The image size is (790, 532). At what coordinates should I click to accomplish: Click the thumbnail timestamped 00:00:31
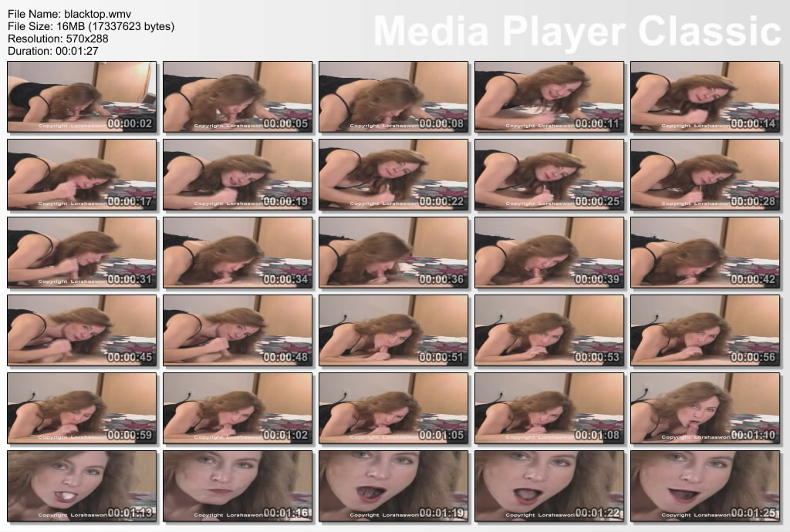(82, 253)
